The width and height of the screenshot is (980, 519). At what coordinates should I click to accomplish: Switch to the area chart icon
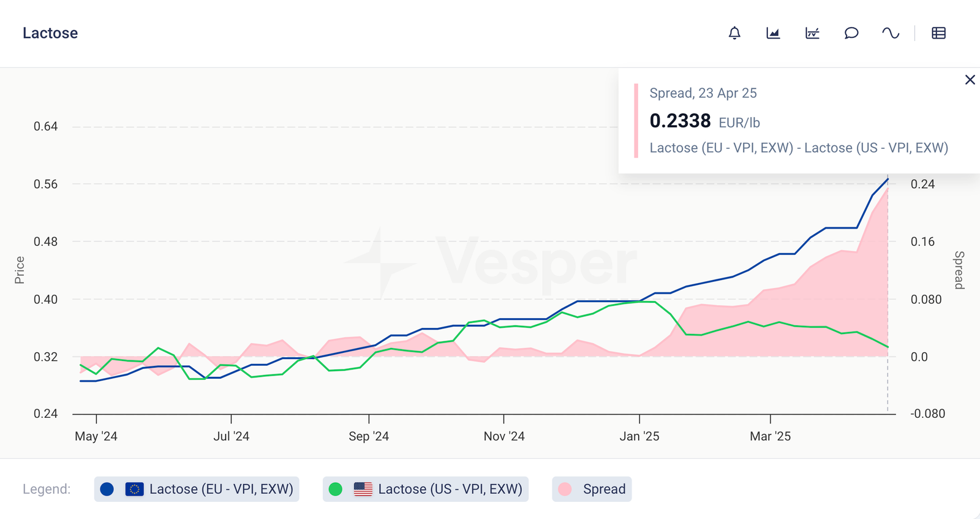[773, 33]
